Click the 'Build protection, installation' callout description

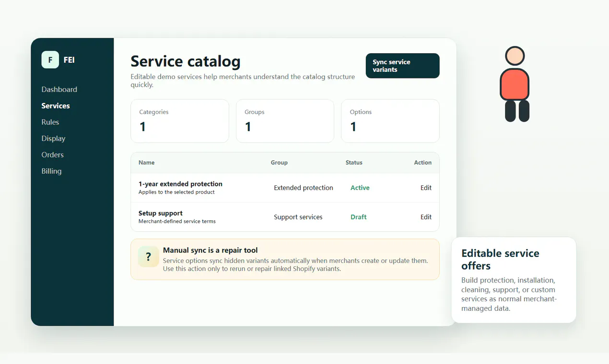(x=508, y=294)
